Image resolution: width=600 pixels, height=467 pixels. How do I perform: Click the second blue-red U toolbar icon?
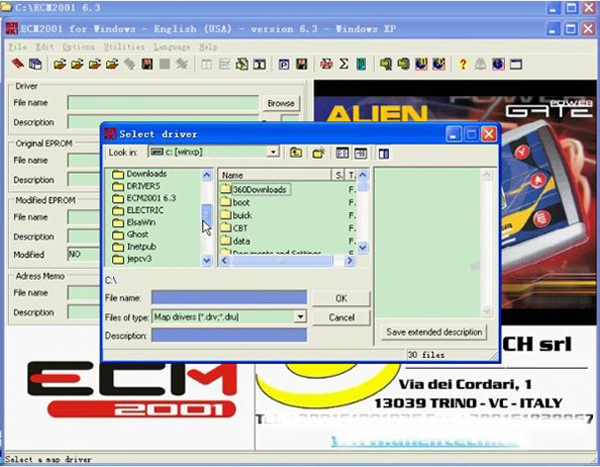439,64
